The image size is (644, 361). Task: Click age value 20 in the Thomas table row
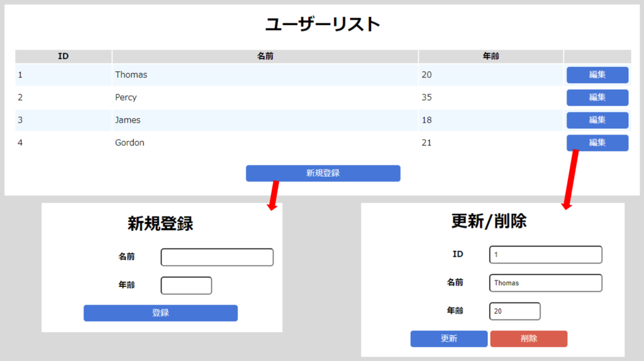(427, 75)
